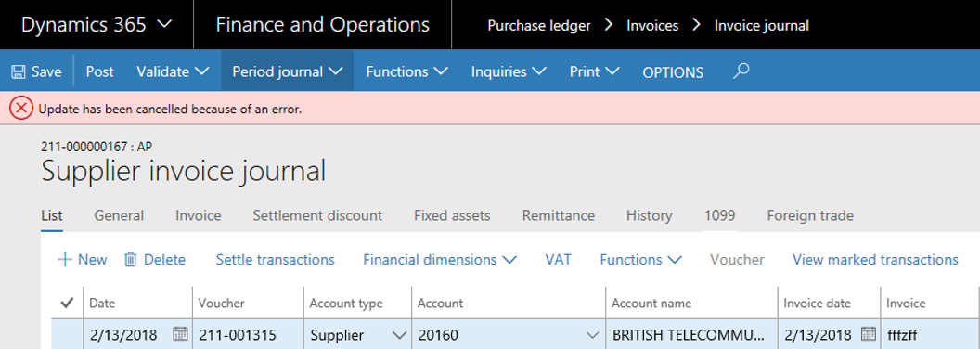Image resolution: width=980 pixels, height=349 pixels.
Task: Click the Post button
Action: click(x=99, y=71)
